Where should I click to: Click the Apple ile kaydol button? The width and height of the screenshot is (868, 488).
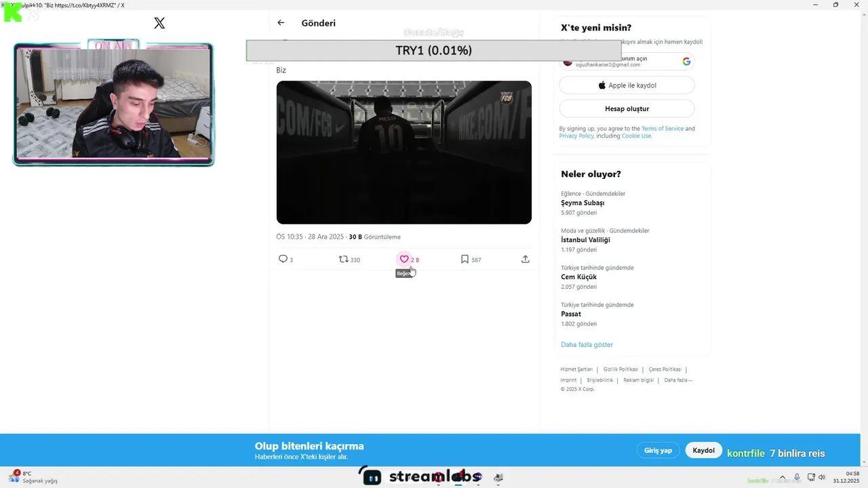pyautogui.click(x=627, y=85)
